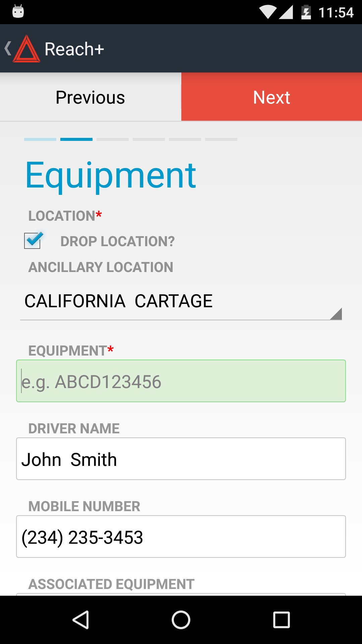This screenshot has height=644, width=362.
Task: Tap the Android debug notification icon
Action: 18,12
